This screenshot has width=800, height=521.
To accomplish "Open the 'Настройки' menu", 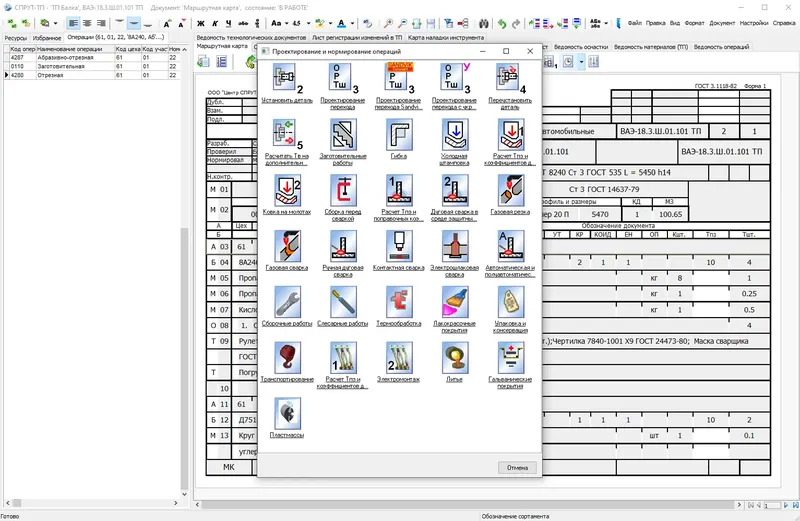I will [x=754, y=23].
